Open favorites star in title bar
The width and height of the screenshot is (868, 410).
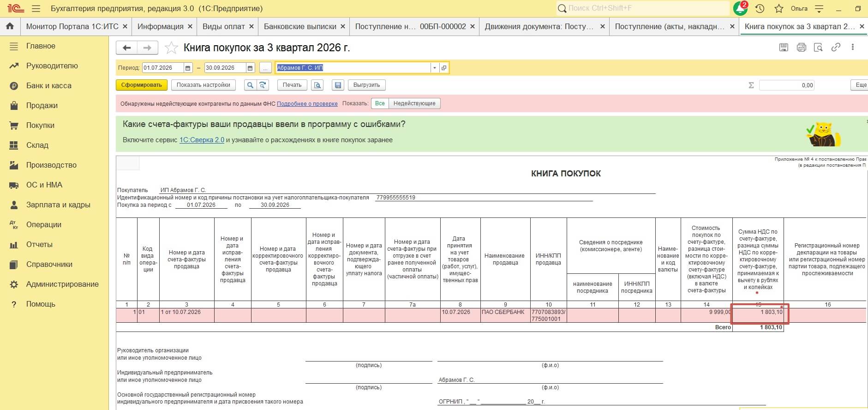point(779,8)
